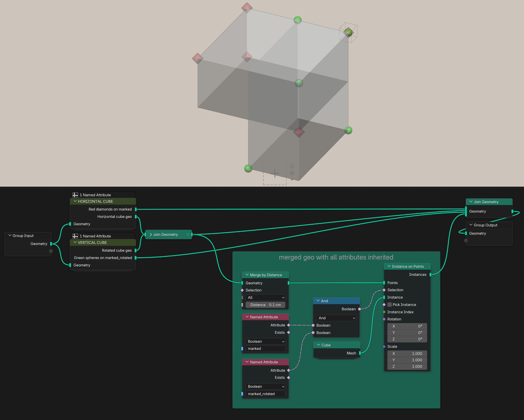Collapse the Named Attribute node for marked
Image resolution: width=524 pixels, height=420 pixels.
pyautogui.click(x=247, y=317)
